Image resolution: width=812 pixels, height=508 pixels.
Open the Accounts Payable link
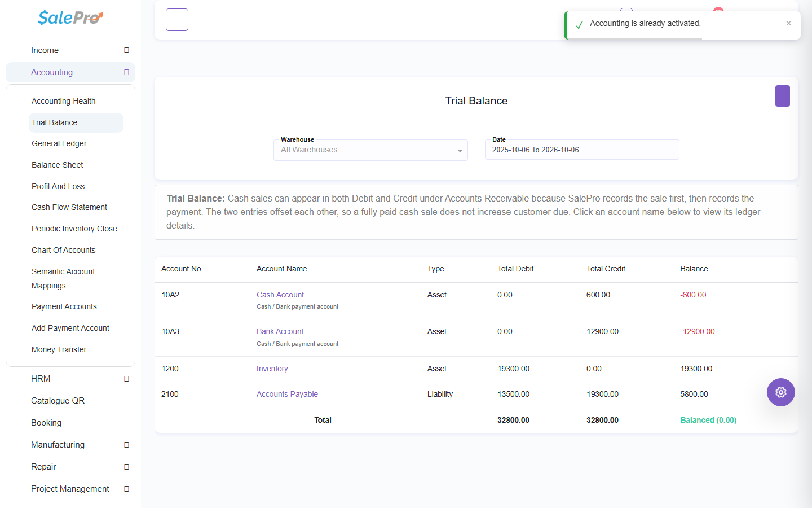pos(287,394)
